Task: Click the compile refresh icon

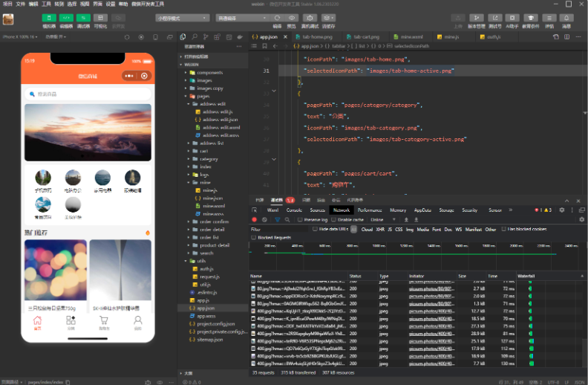Action: (277, 18)
